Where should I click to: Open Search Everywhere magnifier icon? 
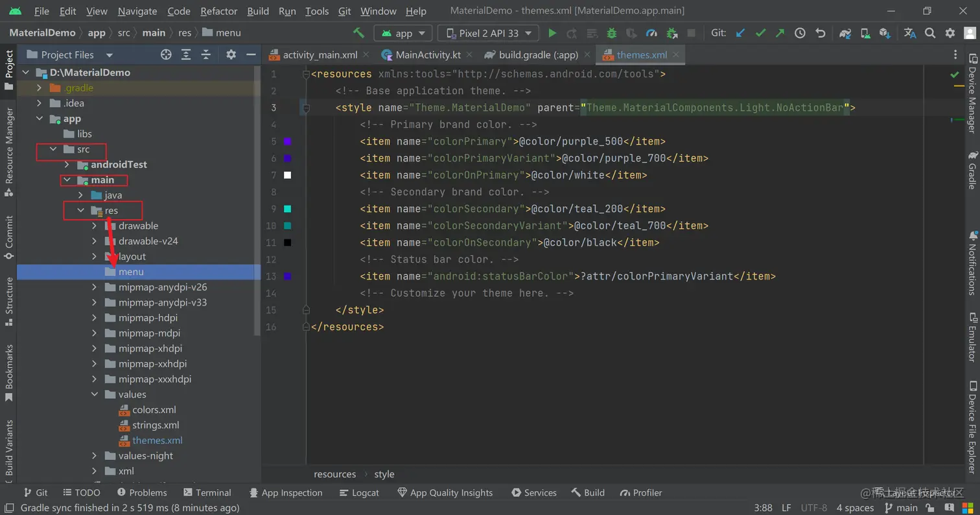pos(930,33)
